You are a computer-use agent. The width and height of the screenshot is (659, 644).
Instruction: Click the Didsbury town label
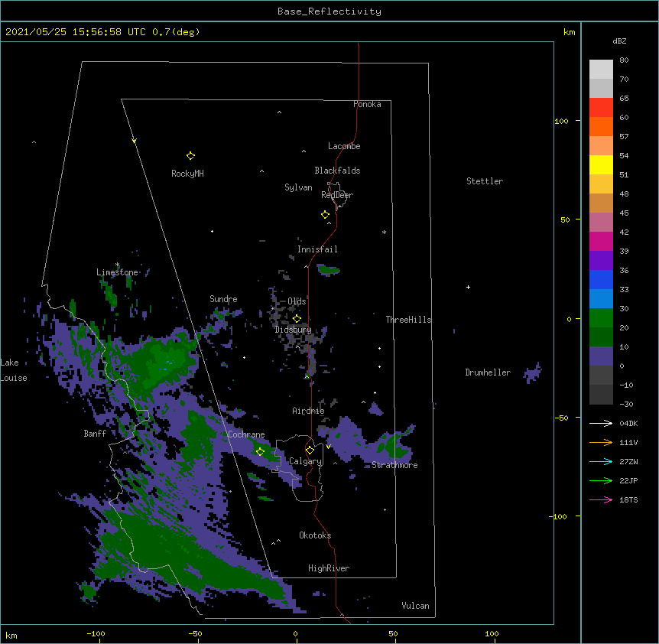[x=294, y=330]
